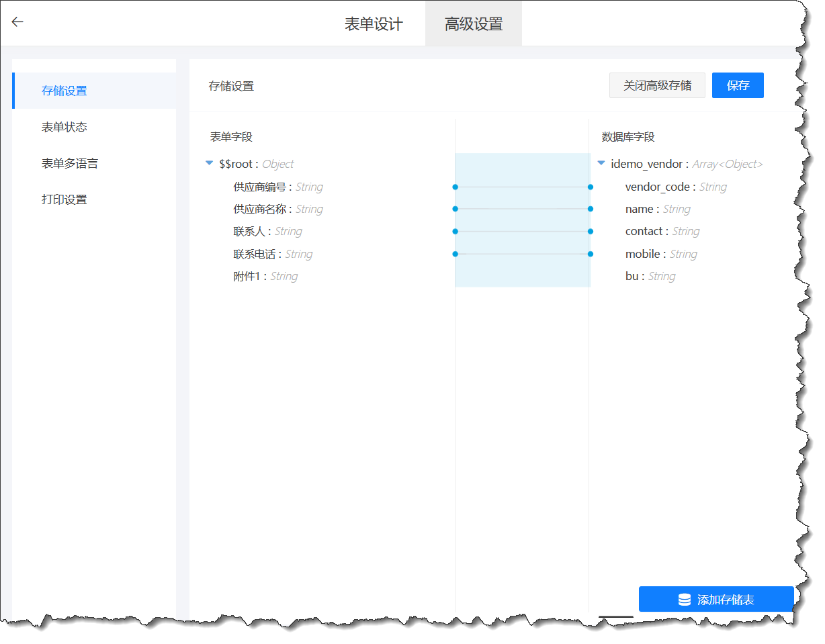Click the database icon on 添加存储表 button
Viewport: 825px width, 644px height.
click(x=684, y=599)
